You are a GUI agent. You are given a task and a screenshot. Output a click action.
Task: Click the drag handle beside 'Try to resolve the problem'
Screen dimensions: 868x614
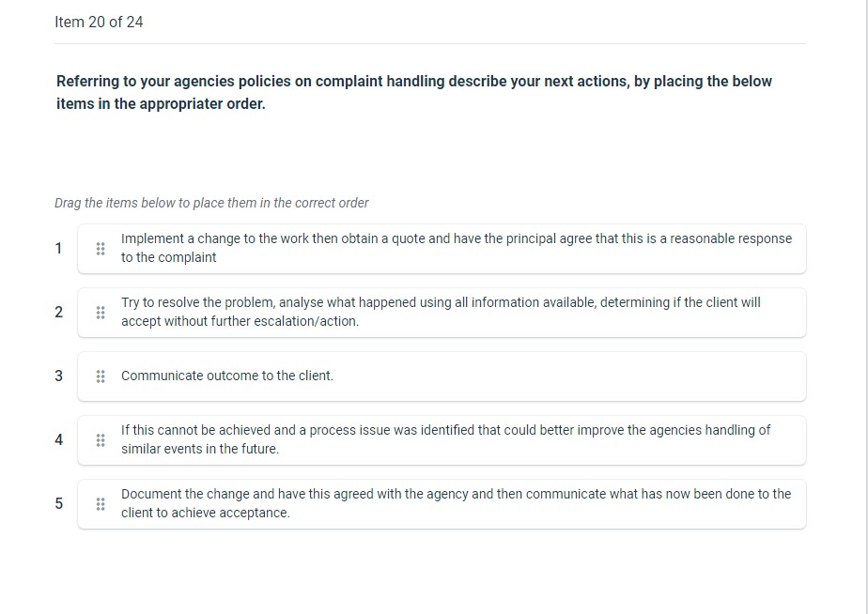click(x=100, y=312)
